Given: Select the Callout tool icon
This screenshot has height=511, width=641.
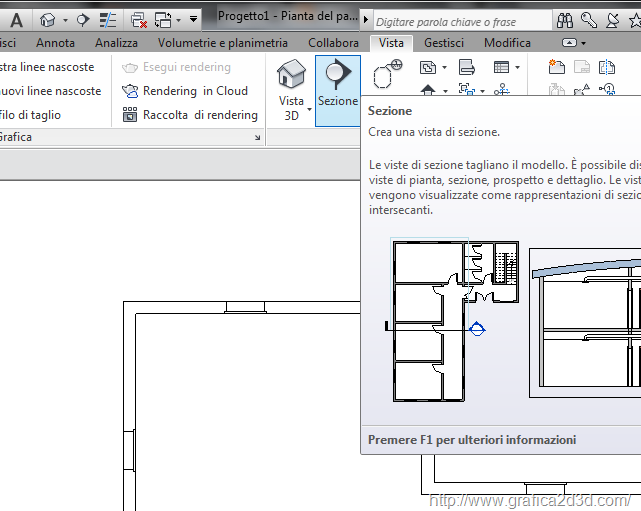Looking at the screenshot, I should (387, 75).
